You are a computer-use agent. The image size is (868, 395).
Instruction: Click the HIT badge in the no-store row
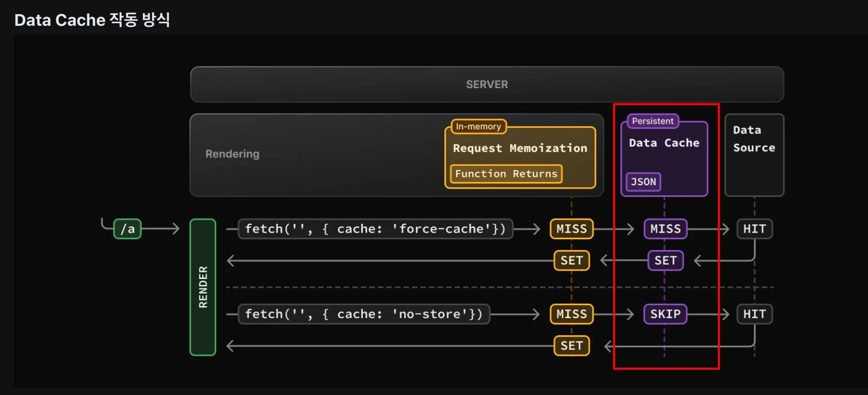click(x=754, y=314)
